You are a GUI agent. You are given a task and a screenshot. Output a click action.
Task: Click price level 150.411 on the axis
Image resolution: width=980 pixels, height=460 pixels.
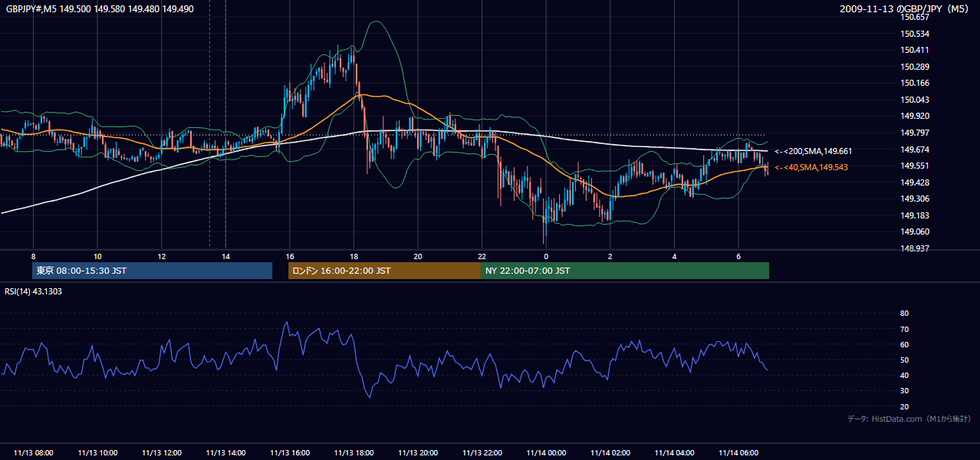(914, 50)
